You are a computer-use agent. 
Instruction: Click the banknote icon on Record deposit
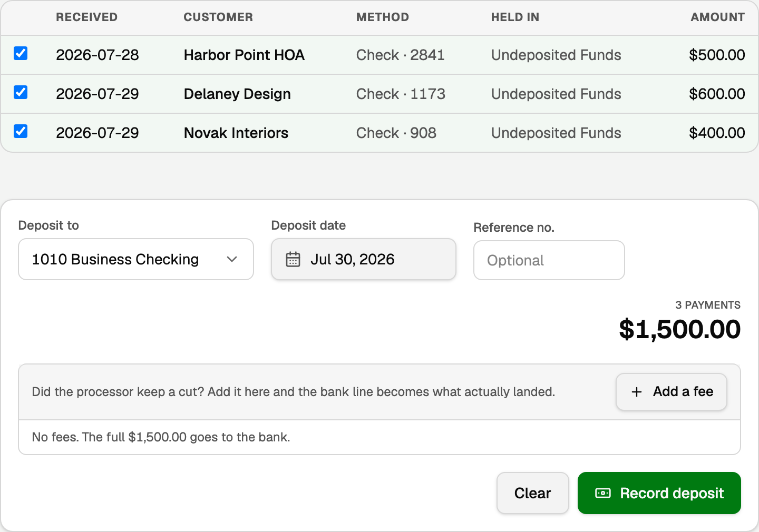point(603,493)
